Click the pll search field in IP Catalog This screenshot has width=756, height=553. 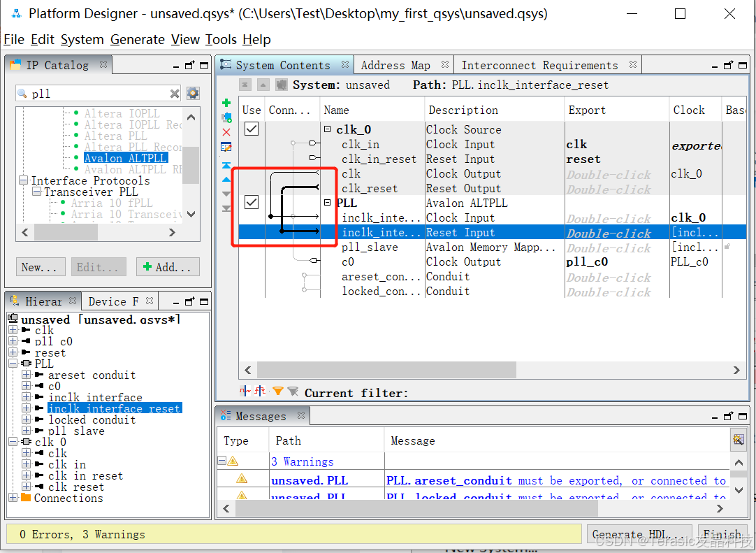click(x=98, y=94)
